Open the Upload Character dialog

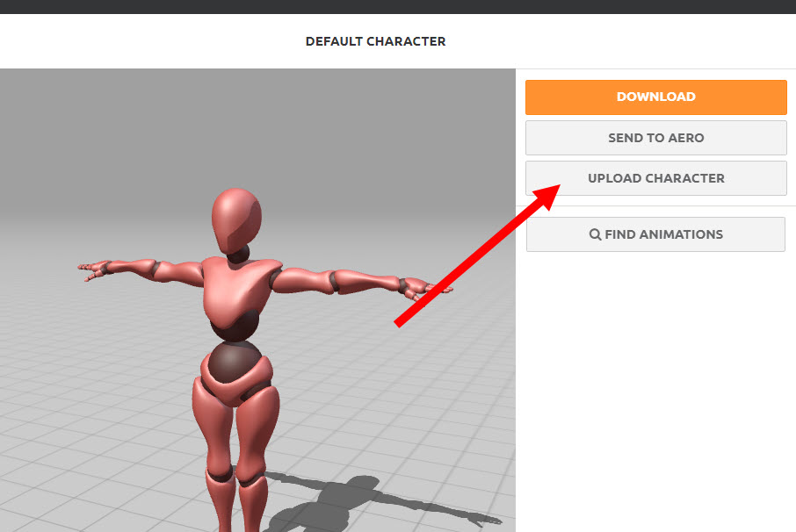(x=656, y=178)
